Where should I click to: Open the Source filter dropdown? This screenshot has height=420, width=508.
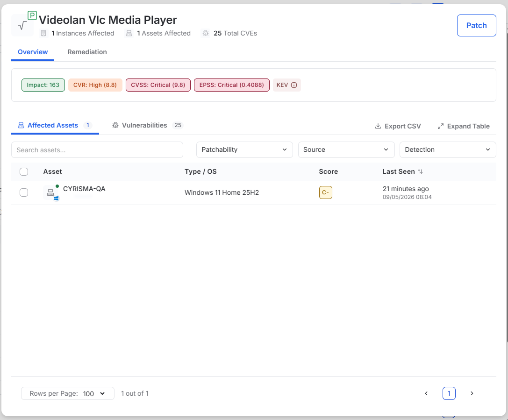coord(346,149)
